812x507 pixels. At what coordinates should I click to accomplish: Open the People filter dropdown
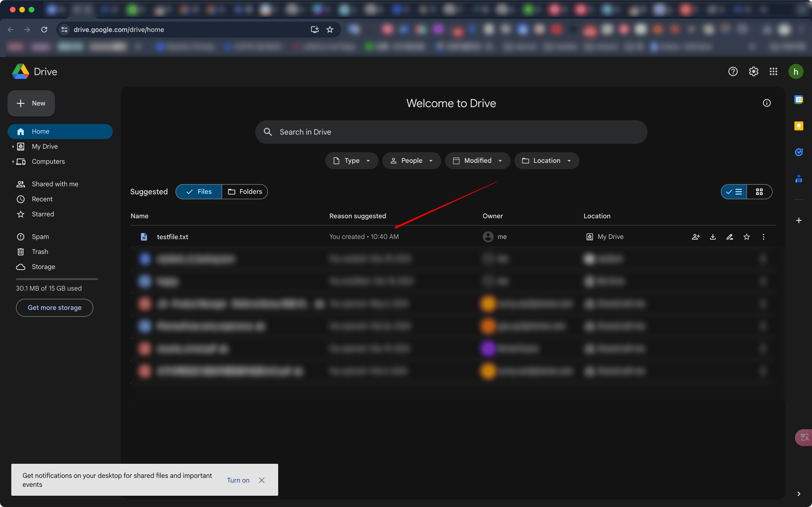tap(411, 161)
